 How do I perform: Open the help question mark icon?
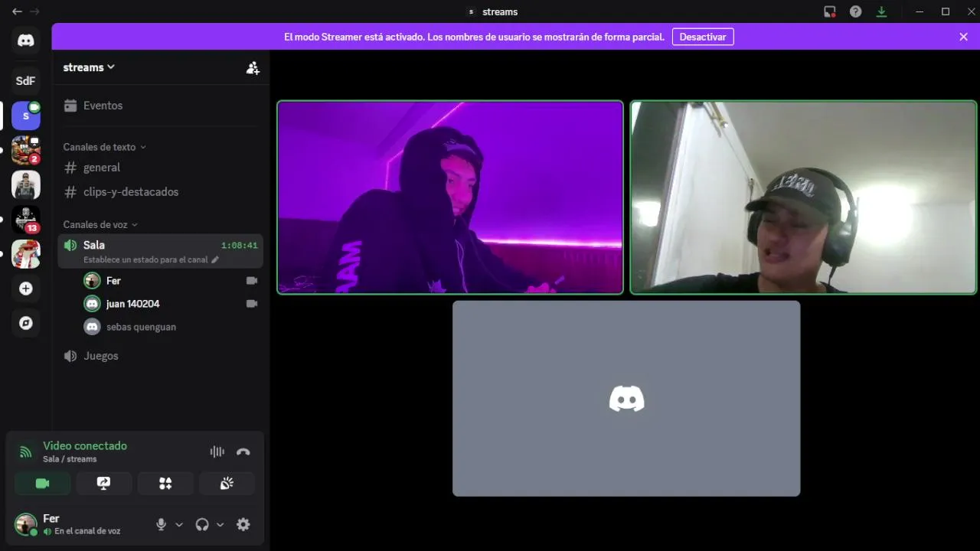[856, 11]
